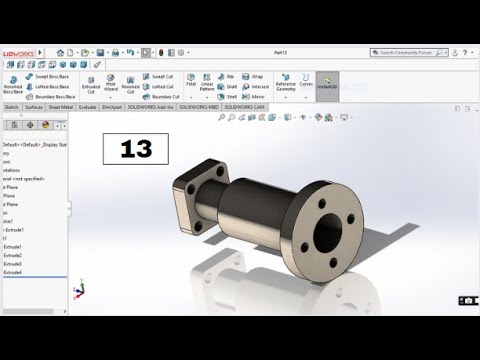The height and width of the screenshot is (360, 480).
Task: Click Zoom to Area icon
Action: coord(232,117)
